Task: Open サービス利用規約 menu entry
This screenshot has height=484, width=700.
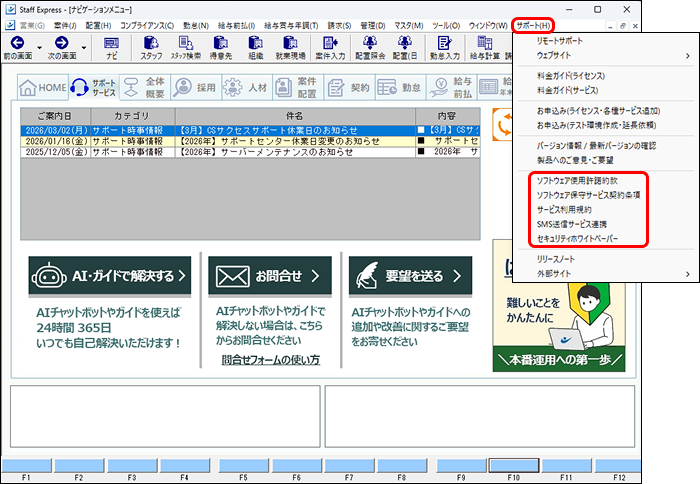Action: (x=564, y=209)
